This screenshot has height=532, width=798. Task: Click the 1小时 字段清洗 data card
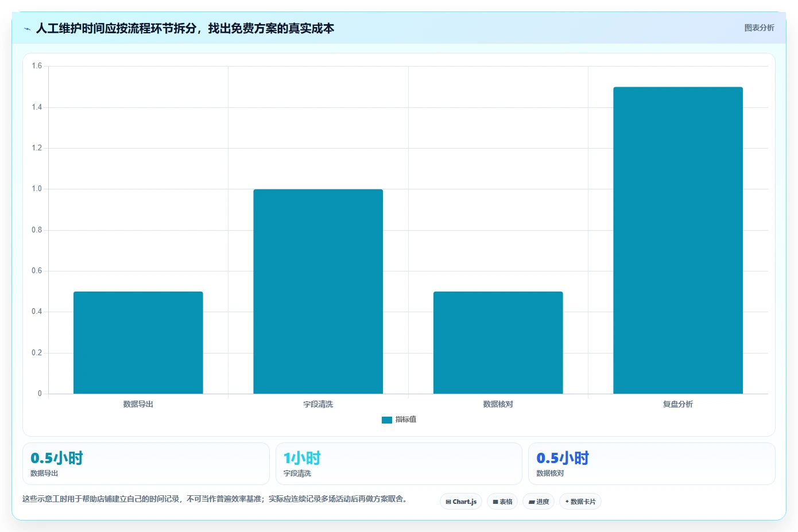[x=399, y=464]
